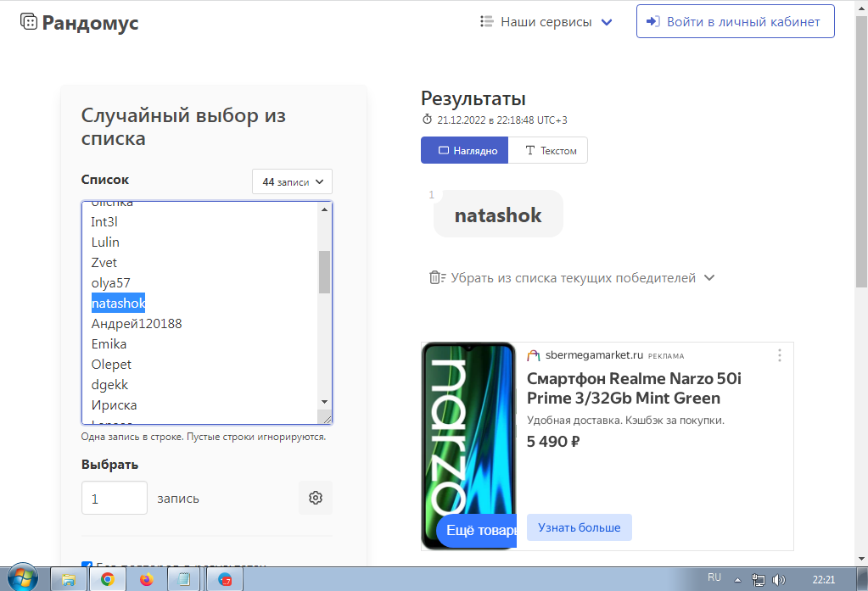
Task: Click the Наши сервисы list icon
Action: click(x=486, y=21)
